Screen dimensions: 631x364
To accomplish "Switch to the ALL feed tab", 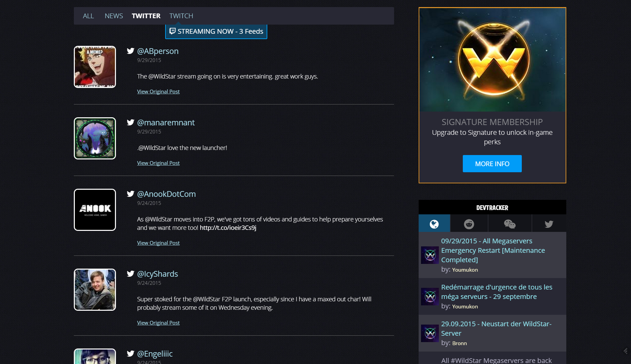I will [88, 16].
